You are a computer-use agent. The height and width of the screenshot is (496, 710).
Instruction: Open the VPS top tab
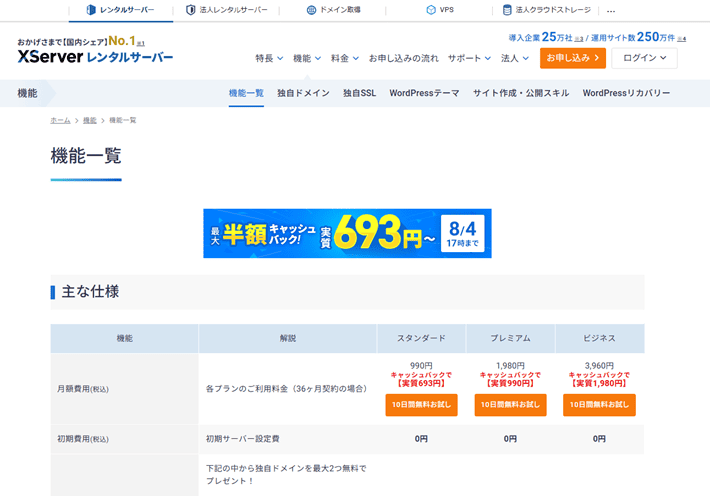(440, 10)
